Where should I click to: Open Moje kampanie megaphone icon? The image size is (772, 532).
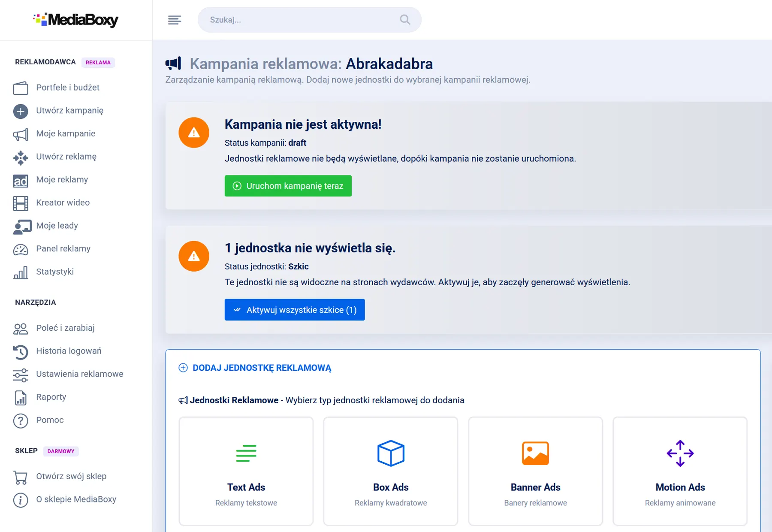pos(21,134)
